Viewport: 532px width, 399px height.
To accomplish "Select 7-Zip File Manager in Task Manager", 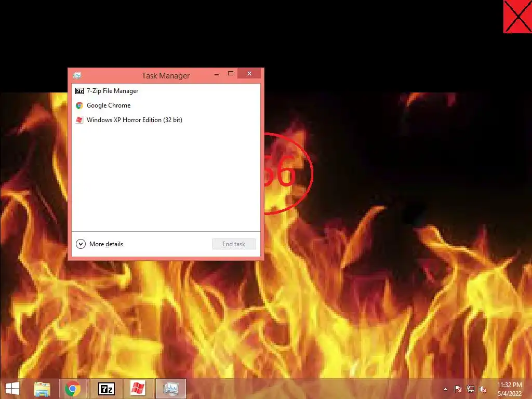I will click(x=166, y=91).
